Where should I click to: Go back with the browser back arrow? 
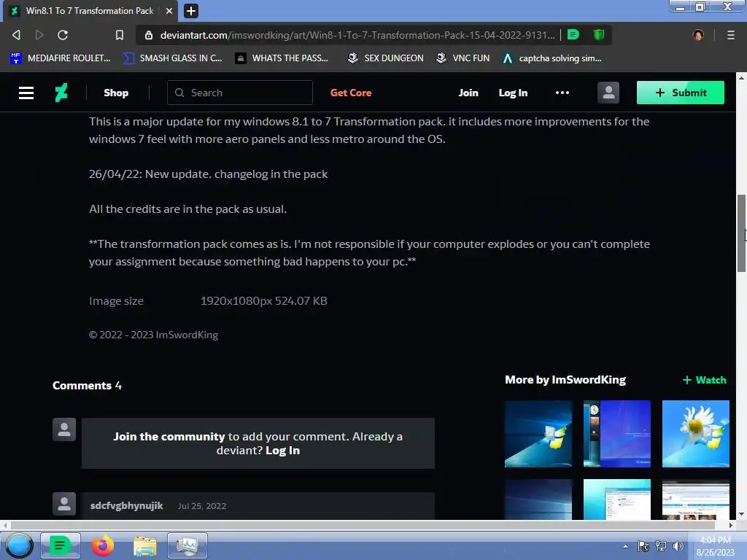[16, 35]
